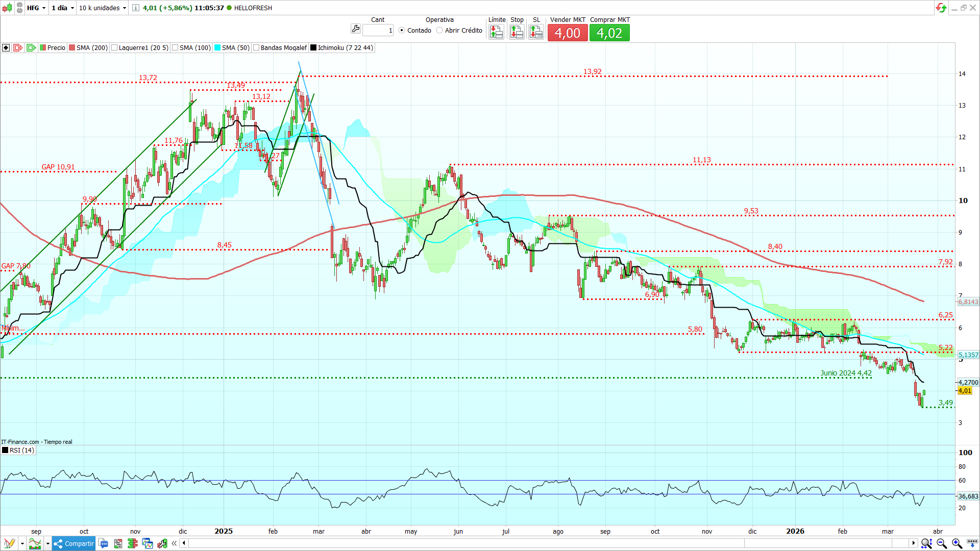This screenshot has height=551, width=980.
Task: Click the wrench icon beside quantity field
Action: [356, 29]
